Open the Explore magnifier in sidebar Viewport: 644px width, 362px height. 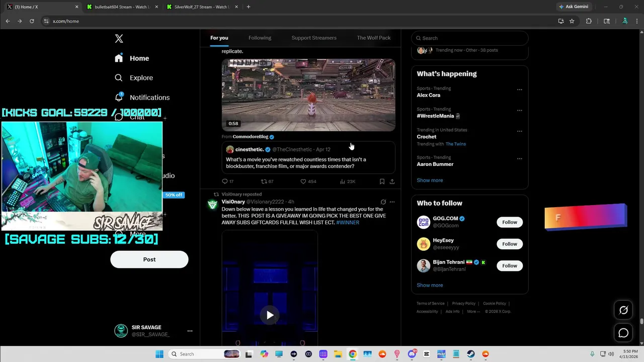coord(119,78)
